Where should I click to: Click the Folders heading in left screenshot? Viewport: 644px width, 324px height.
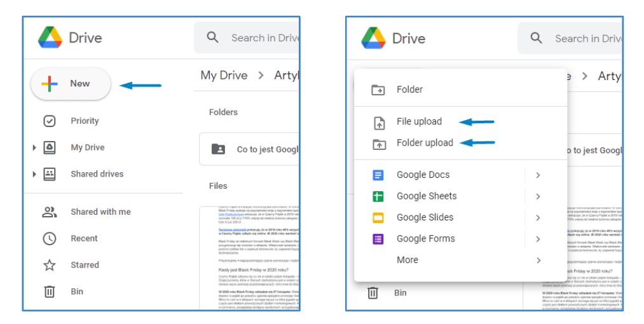point(223,112)
